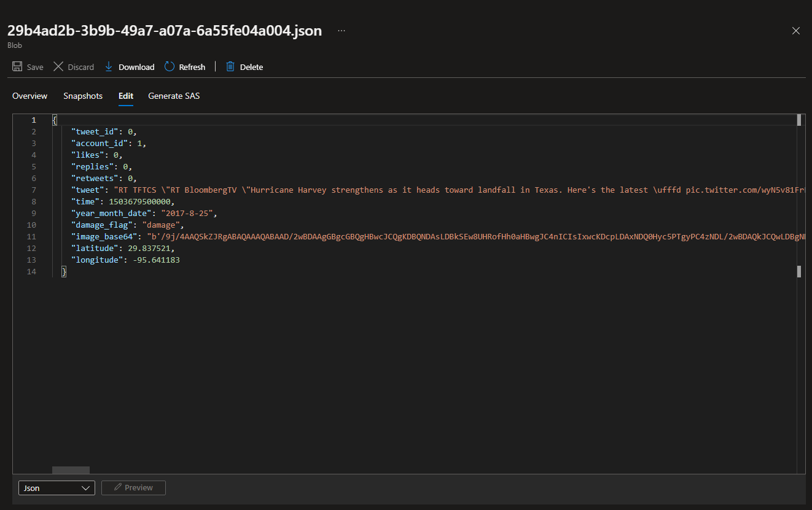Click the Save button label

click(x=35, y=67)
